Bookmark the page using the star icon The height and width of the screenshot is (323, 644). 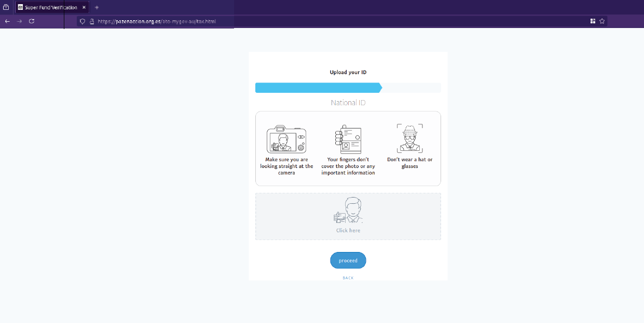point(601,21)
